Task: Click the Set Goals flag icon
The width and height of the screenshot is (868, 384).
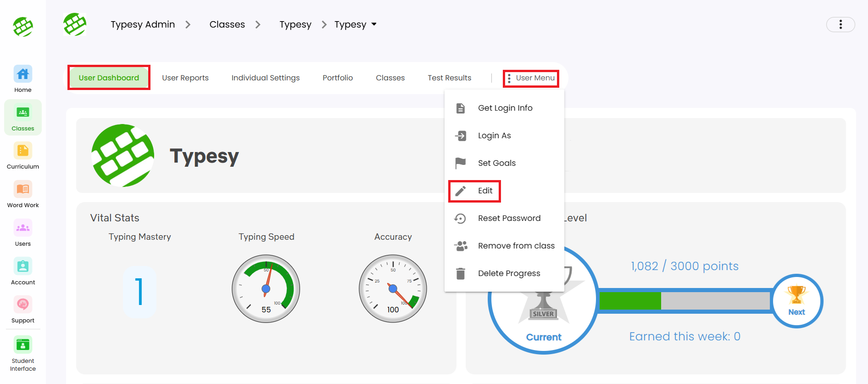Action: [x=461, y=163]
